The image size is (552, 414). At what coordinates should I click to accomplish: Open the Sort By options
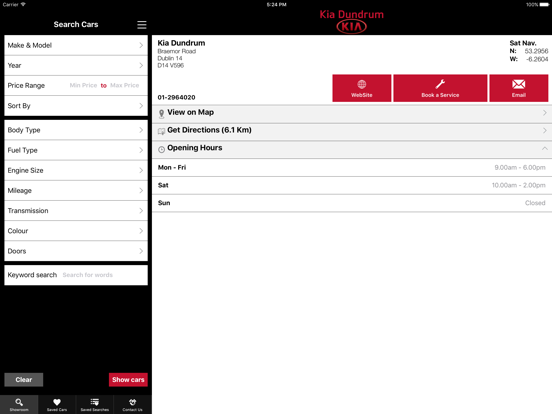pyautogui.click(x=76, y=106)
